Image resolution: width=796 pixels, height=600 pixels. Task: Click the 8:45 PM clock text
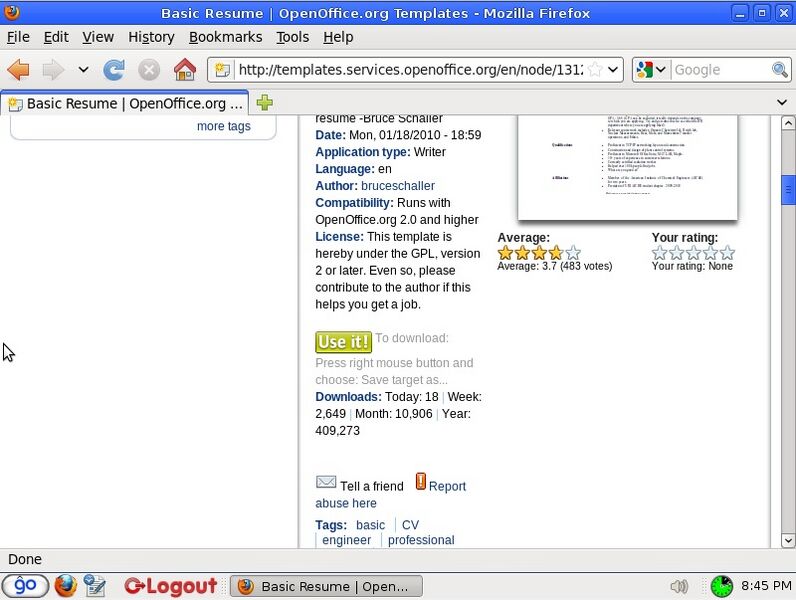click(766, 586)
